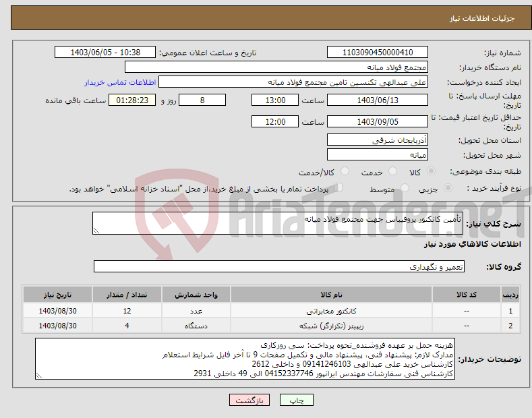Click the announcement date field 1403/06/05 - 10:38
Image resolution: width=532 pixels, height=418 pixels.
(x=105, y=53)
